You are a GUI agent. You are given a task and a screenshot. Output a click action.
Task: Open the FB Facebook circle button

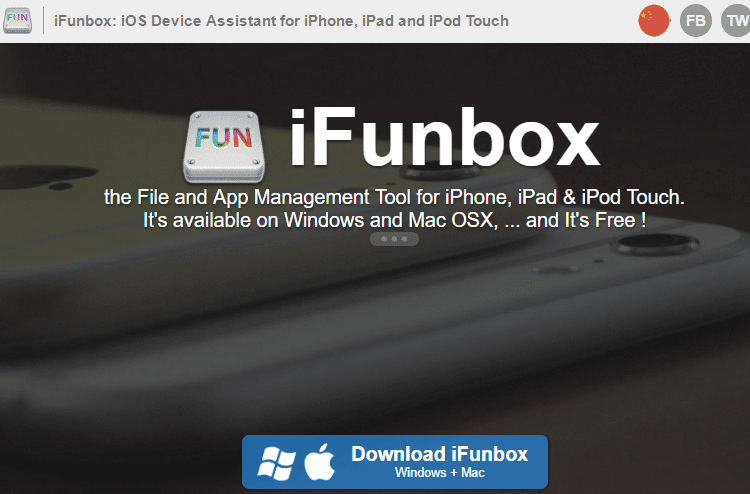pos(696,21)
